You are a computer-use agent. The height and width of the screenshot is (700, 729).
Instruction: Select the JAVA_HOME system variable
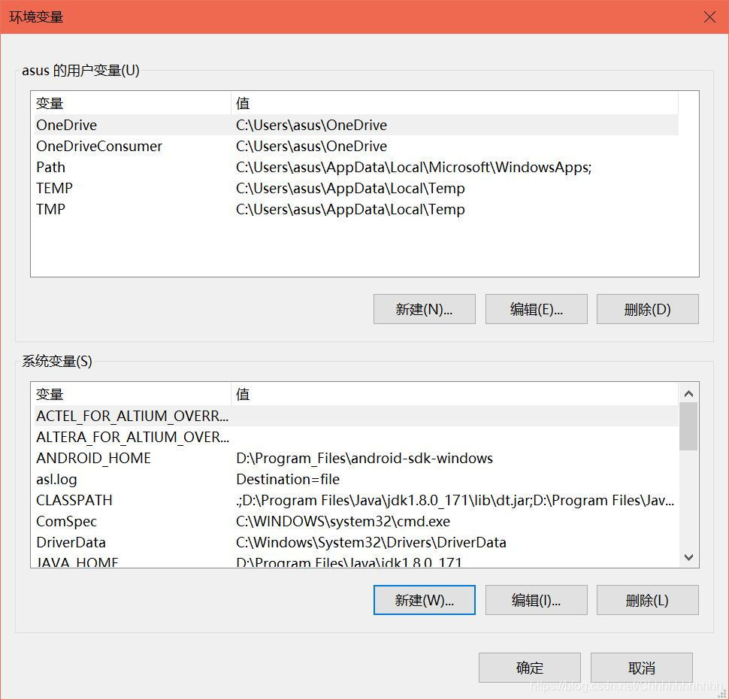coord(356,560)
